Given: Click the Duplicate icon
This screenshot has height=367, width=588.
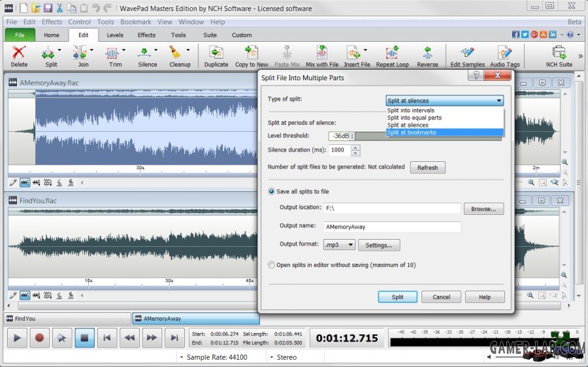Looking at the screenshot, I should pos(216,52).
